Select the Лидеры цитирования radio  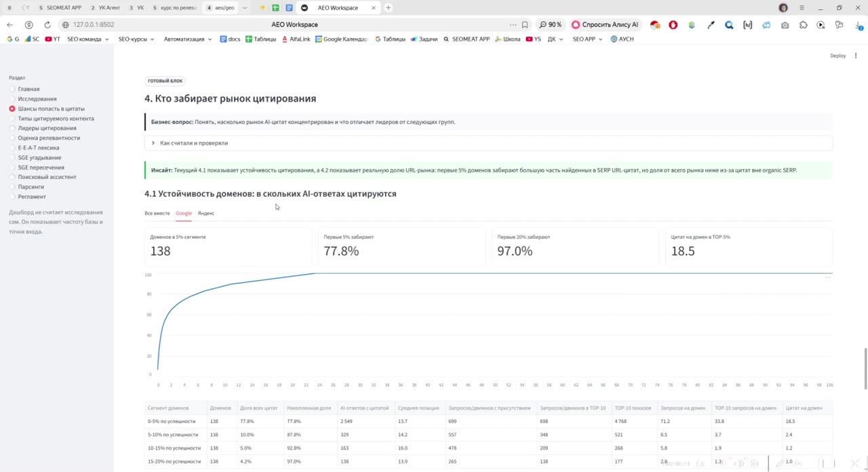click(x=12, y=128)
